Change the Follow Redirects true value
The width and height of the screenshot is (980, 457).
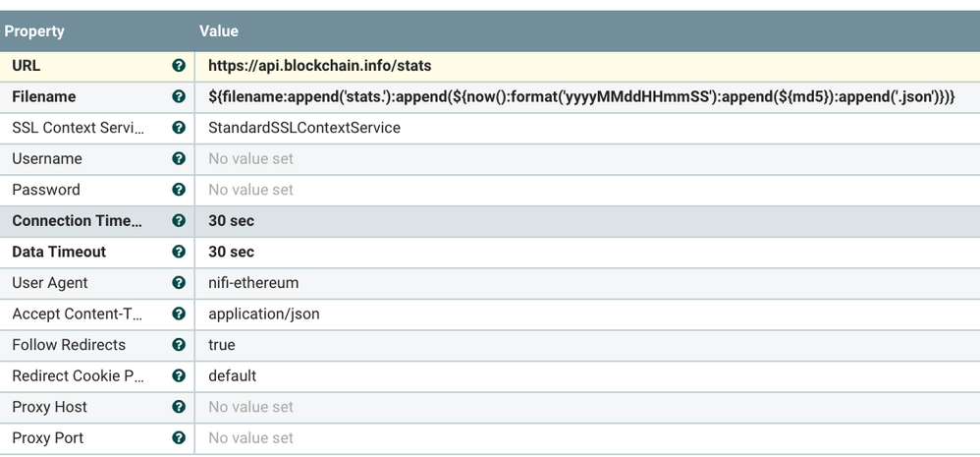coord(222,345)
